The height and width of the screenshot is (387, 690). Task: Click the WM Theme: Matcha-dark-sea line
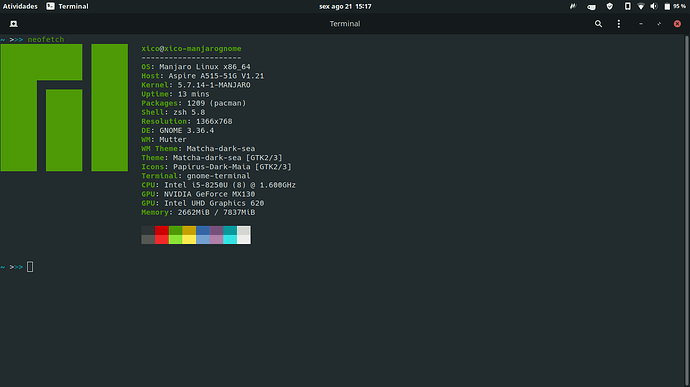198,148
